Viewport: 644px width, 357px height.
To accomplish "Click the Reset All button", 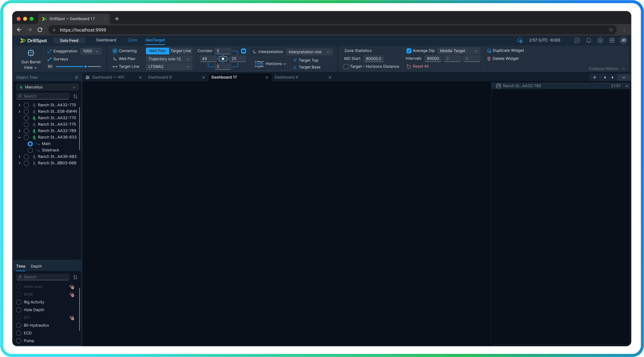I will pos(418,66).
